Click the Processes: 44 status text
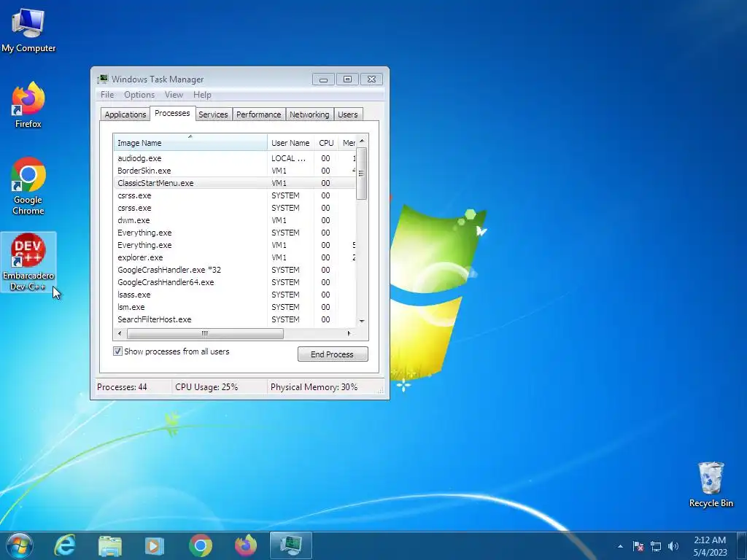The width and height of the screenshot is (747, 560). click(122, 387)
